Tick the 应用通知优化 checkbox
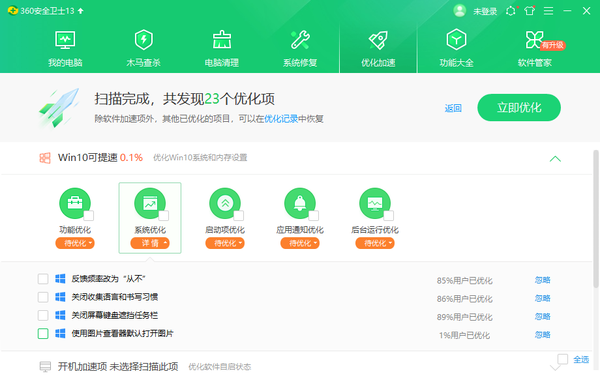 [x=314, y=216]
